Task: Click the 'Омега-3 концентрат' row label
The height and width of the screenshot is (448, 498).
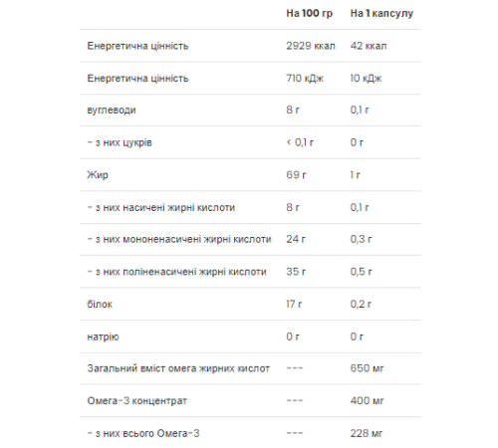Action: pos(136,401)
